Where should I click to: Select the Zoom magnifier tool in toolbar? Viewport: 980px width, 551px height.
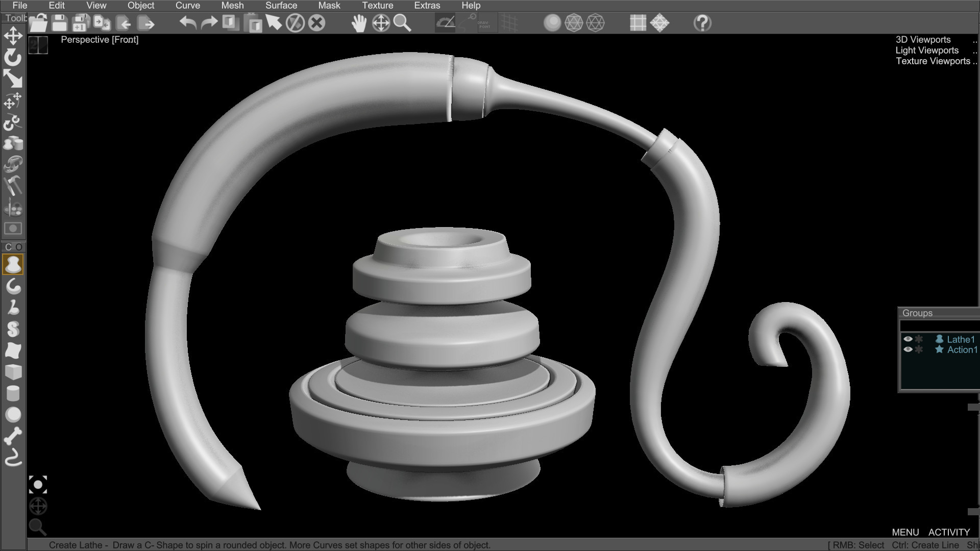click(x=403, y=23)
